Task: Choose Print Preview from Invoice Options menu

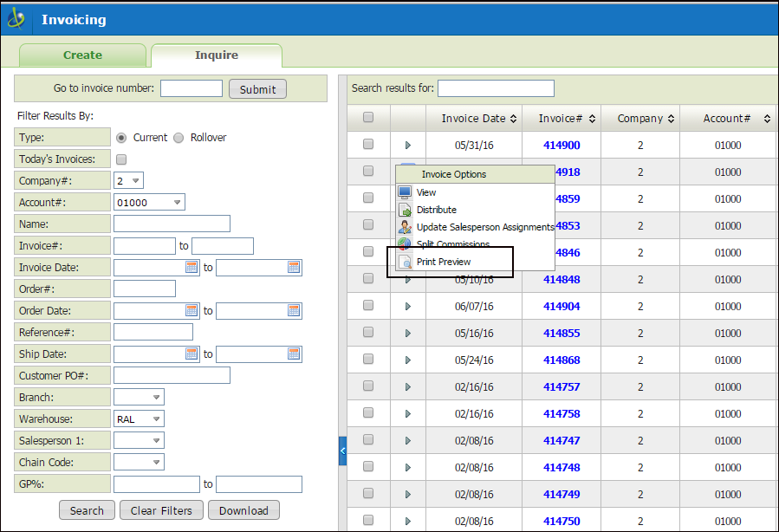Action: [x=443, y=262]
